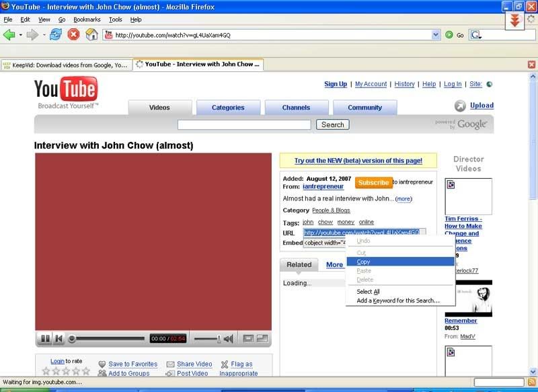Image resolution: width=538 pixels, height=392 pixels.
Task: Switch the video to full screen view
Action: [262, 339]
